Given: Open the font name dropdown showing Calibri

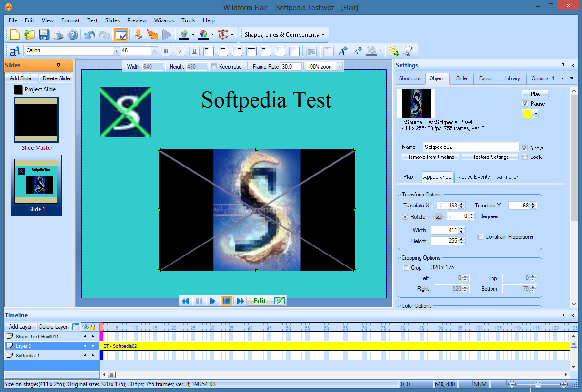Looking at the screenshot, I should coord(116,51).
